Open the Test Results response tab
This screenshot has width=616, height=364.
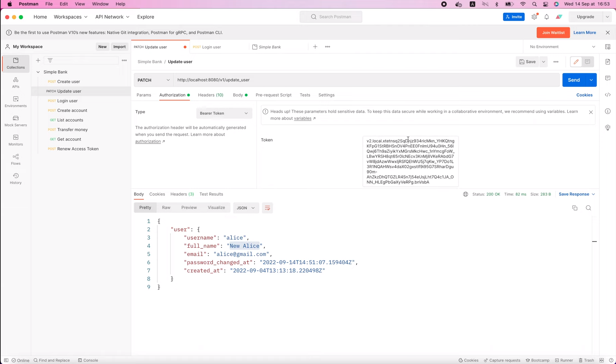(211, 194)
